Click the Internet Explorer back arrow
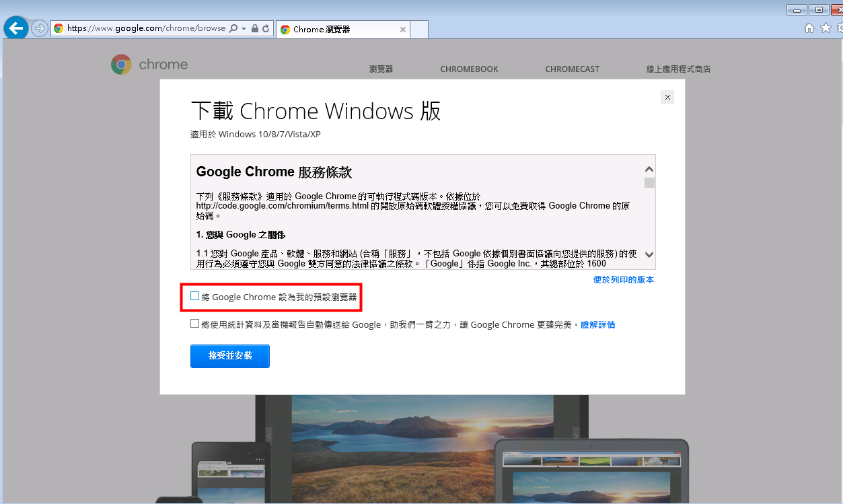 coord(15,28)
